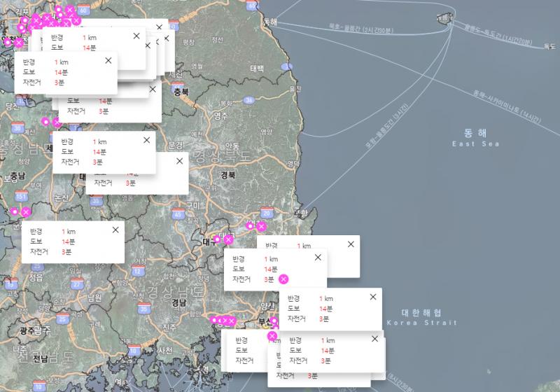Click the 독도 island label
560x392 pixels.
(549, 46)
